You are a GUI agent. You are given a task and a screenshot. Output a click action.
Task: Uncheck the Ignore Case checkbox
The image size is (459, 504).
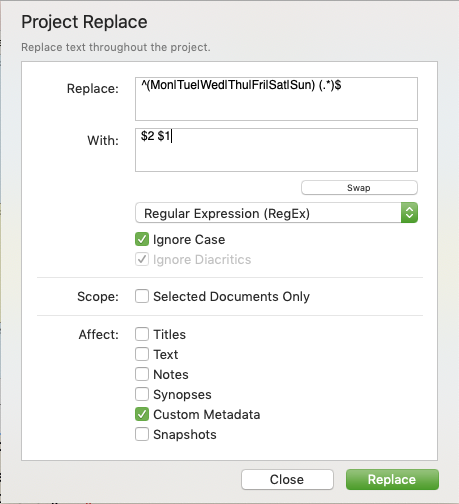[142, 239]
